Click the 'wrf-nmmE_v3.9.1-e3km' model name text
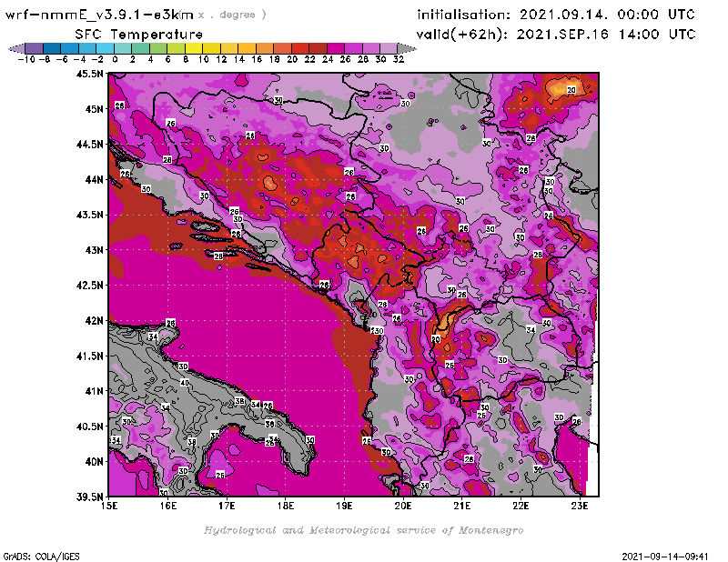The height and width of the screenshot is (562, 728). click(x=99, y=15)
